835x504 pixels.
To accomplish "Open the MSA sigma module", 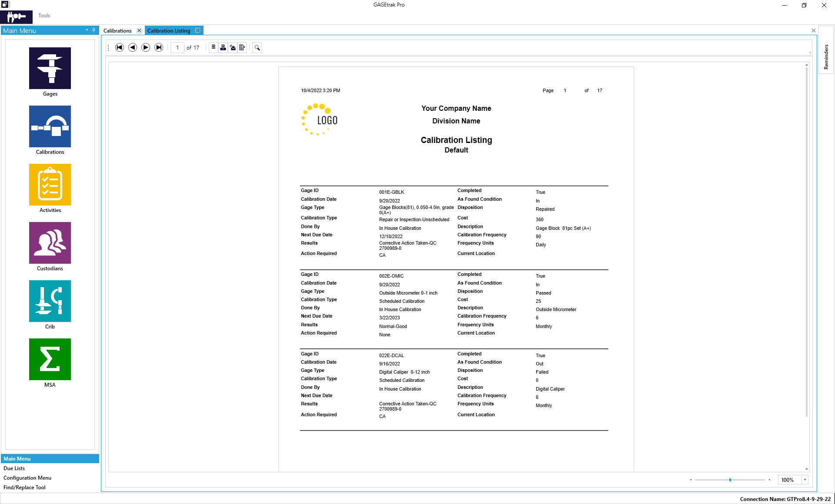I will [x=50, y=359].
